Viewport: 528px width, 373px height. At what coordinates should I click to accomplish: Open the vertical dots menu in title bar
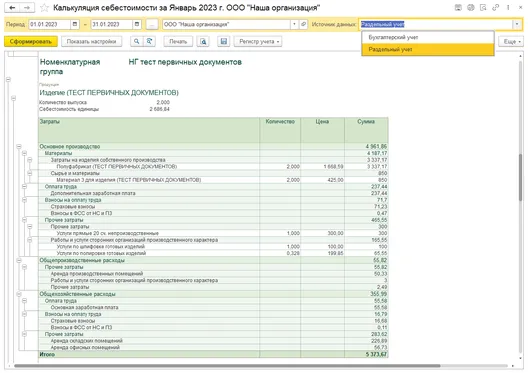click(508, 7)
